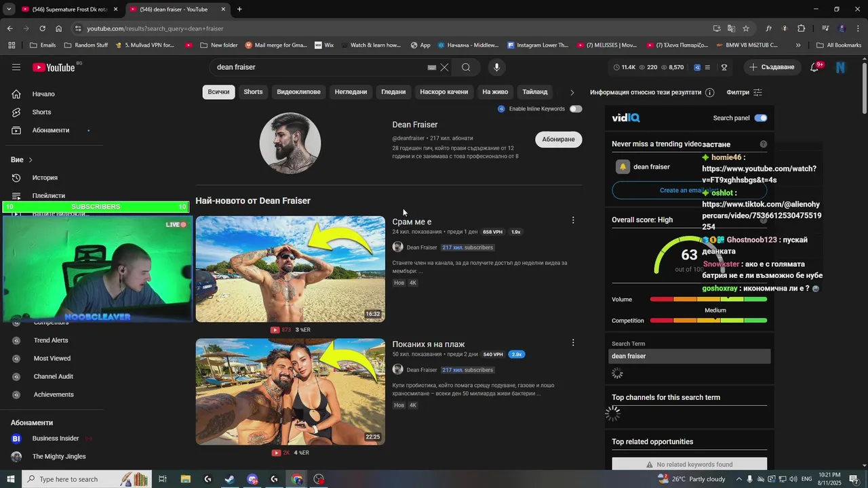Open the YouTube hamburger guide menu
Image resolution: width=868 pixels, height=488 pixels.
(x=16, y=67)
